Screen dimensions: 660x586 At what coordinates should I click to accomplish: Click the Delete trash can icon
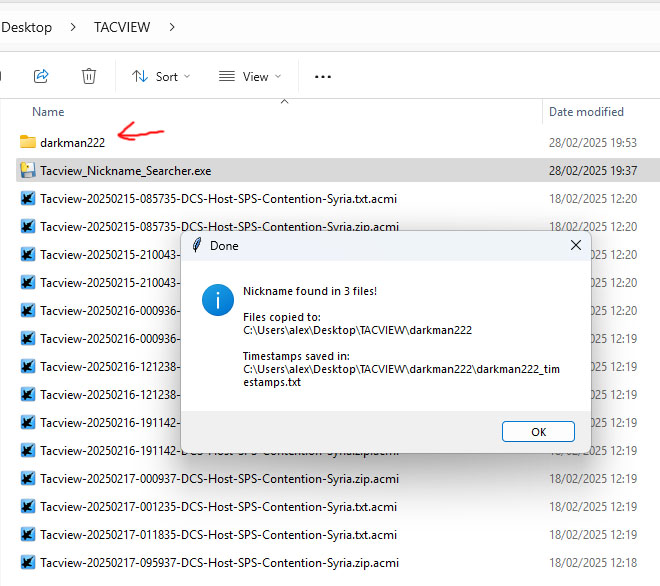pyautogui.click(x=89, y=76)
